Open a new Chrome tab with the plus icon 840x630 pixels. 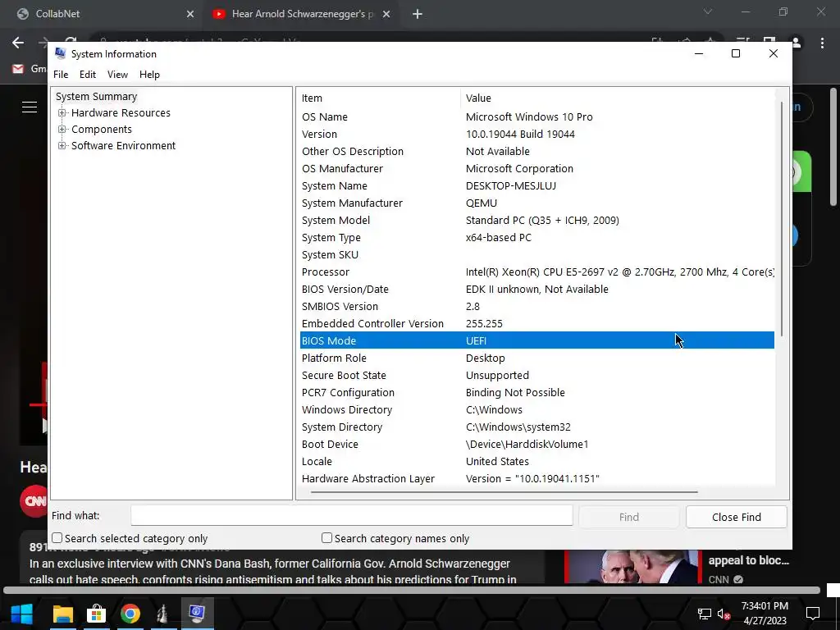418,14
